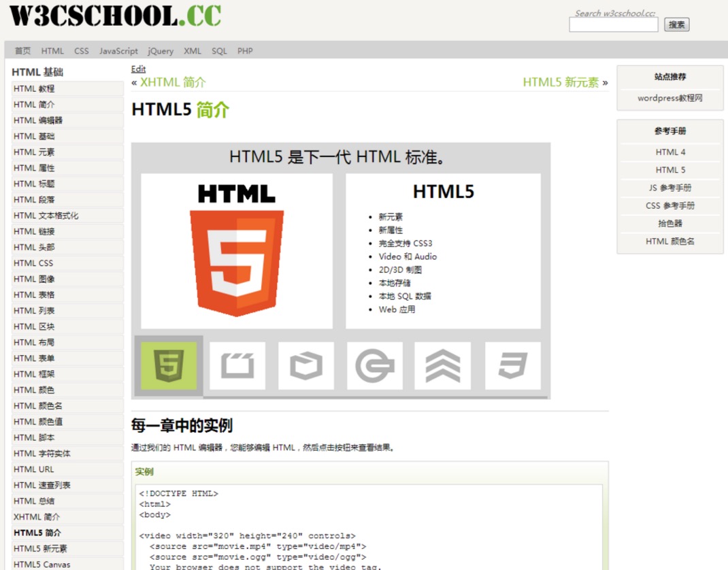Click the clapperboard multimedia thumbnail icon
This screenshot has height=570, width=728.
[237, 366]
